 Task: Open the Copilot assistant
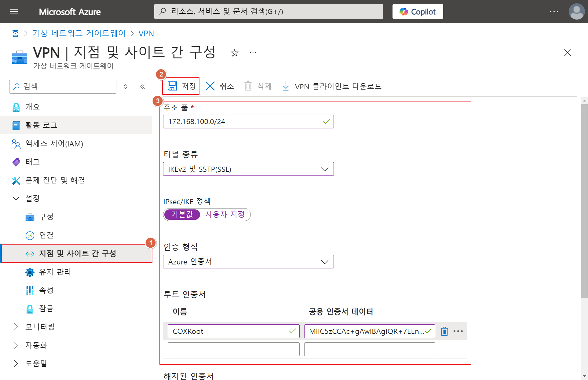418,12
